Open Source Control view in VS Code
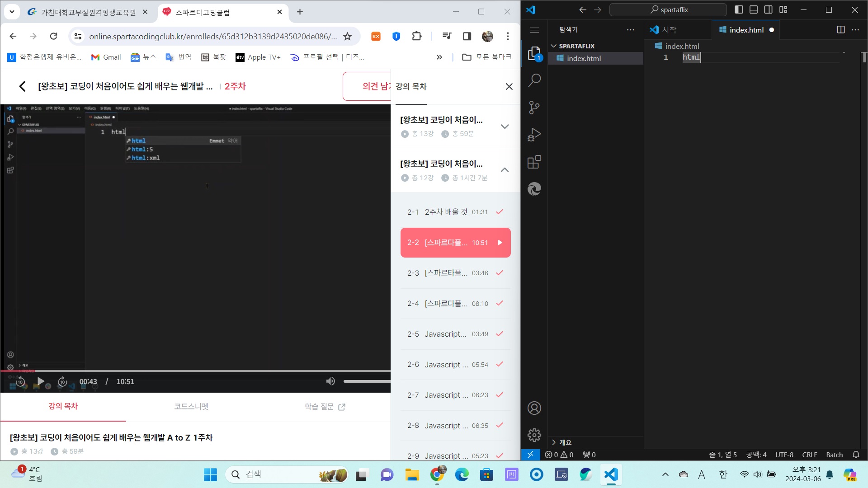Viewport: 868px width, 488px height. 534,108
